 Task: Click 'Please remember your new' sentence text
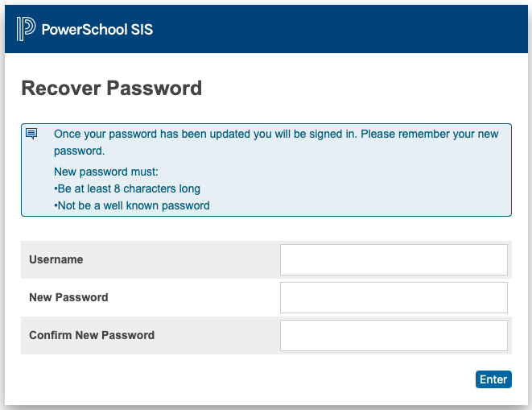click(430, 134)
